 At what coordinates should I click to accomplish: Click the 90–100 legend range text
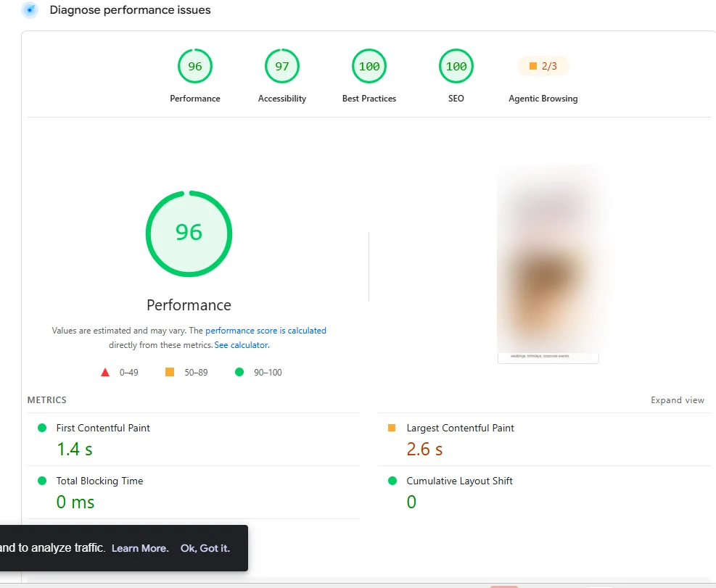(268, 373)
